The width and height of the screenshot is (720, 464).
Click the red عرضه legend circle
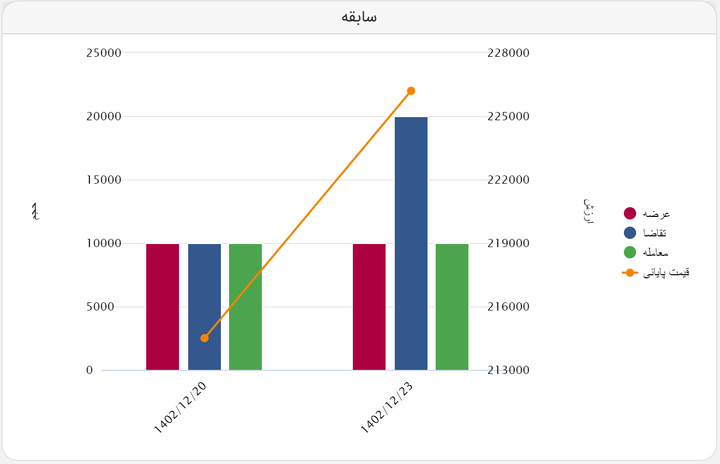(x=630, y=213)
